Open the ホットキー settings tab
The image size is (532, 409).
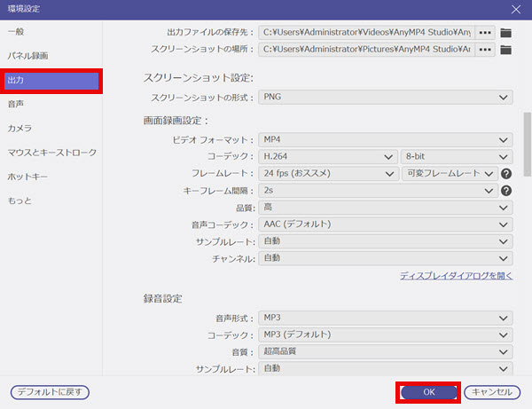tap(27, 177)
